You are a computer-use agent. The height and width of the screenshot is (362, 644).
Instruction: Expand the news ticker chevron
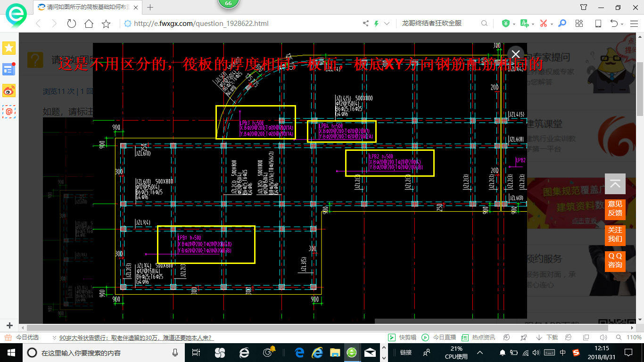pos(55,338)
